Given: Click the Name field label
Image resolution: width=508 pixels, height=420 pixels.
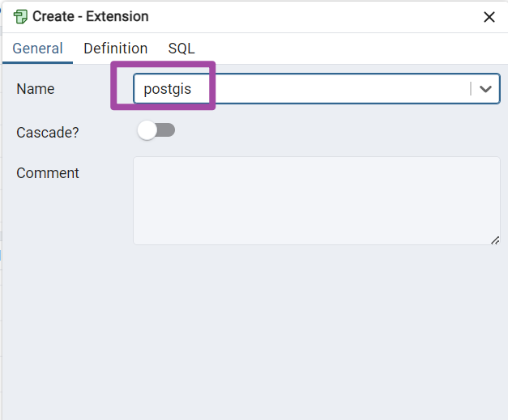Looking at the screenshot, I should (36, 89).
